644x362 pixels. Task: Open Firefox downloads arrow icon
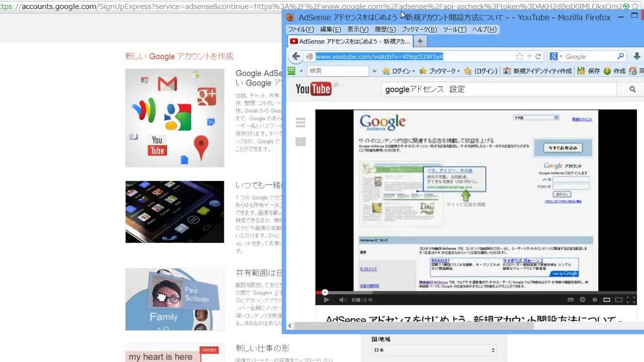click(x=636, y=56)
